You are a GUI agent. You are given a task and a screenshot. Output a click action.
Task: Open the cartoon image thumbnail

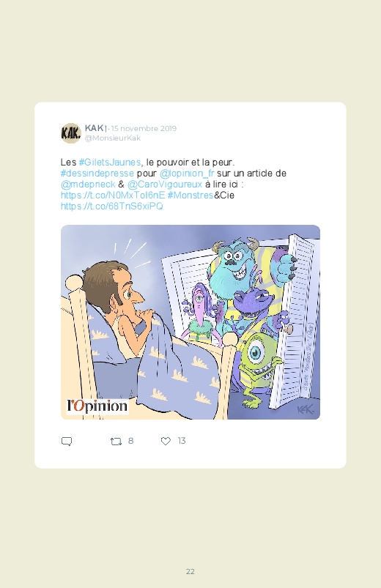tap(190, 322)
